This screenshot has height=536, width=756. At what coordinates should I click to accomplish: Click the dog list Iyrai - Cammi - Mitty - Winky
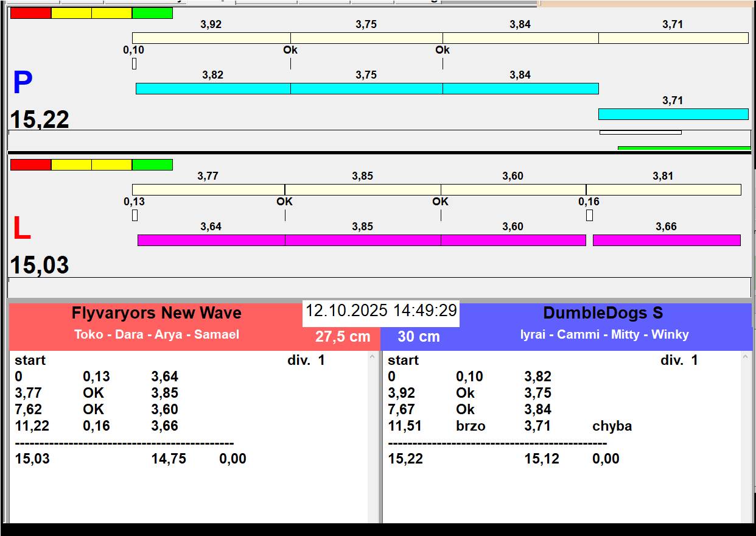click(x=604, y=334)
